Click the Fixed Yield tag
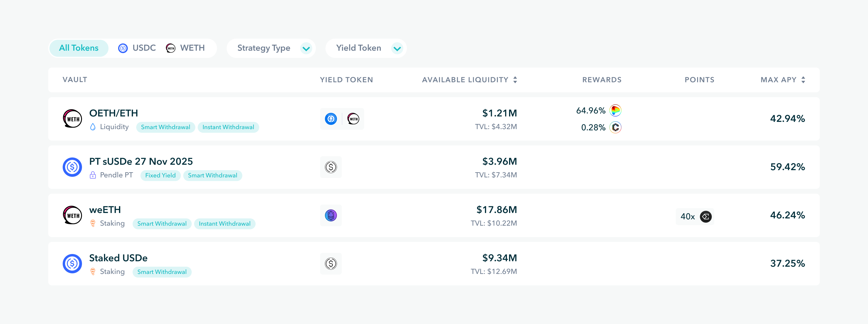 click(x=160, y=175)
